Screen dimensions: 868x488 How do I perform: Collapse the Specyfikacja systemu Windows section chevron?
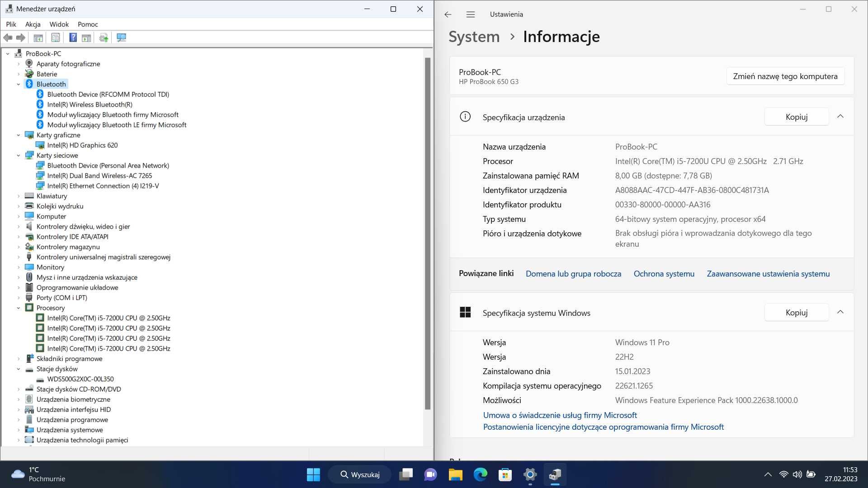(840, 312)
